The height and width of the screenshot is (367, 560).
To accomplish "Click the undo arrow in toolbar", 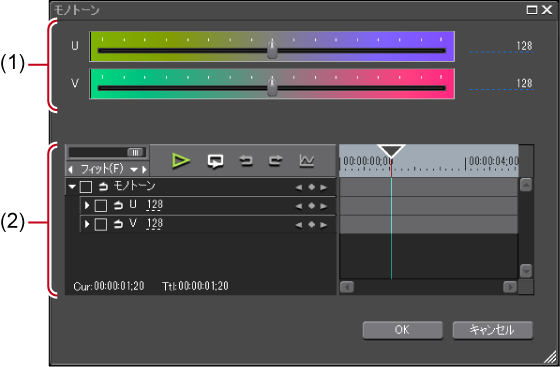I will tap(246, 161).
